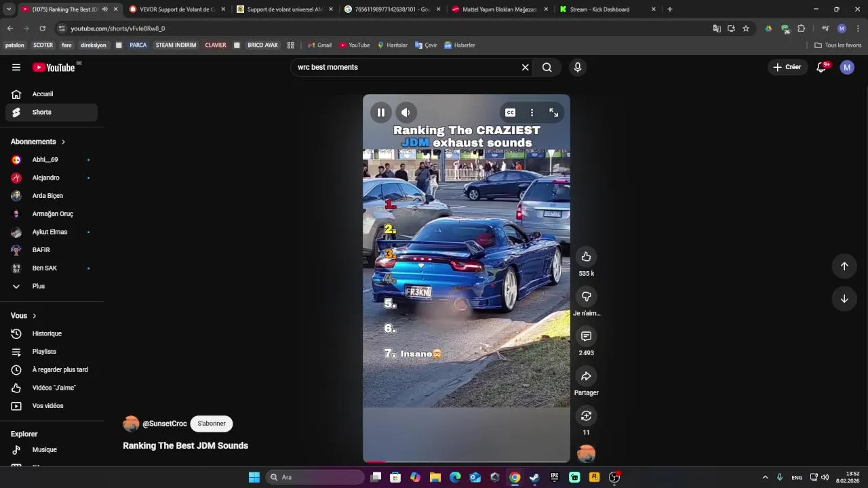This screenshot has width=868, height=488.
Task: Open À regarder plus tard
Action: click(52, 370)
